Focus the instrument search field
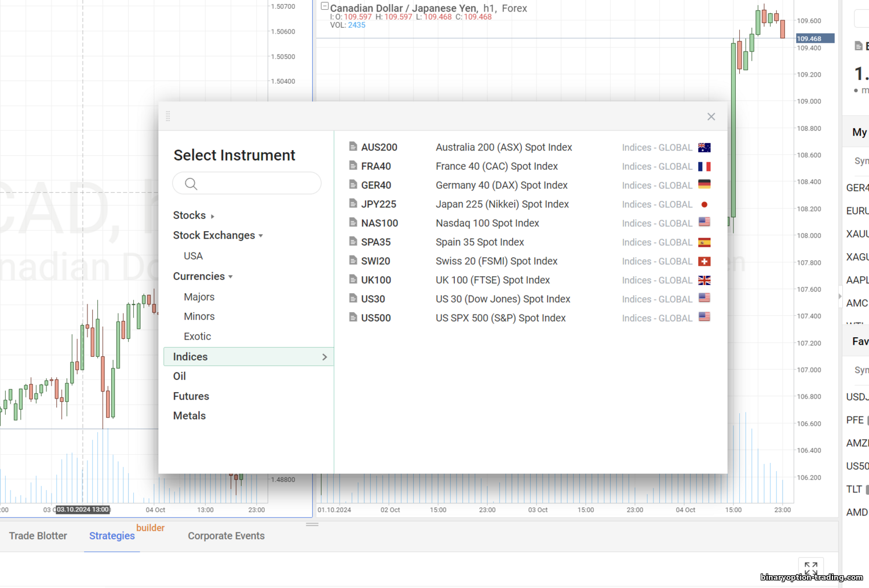This screenshot has width=869, height=588. point(247,183)
